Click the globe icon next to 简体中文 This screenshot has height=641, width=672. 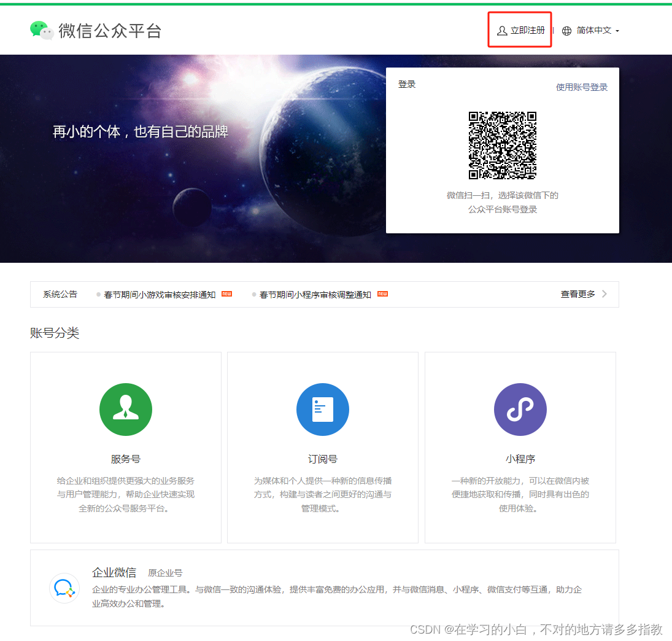[x=566, y=31]
